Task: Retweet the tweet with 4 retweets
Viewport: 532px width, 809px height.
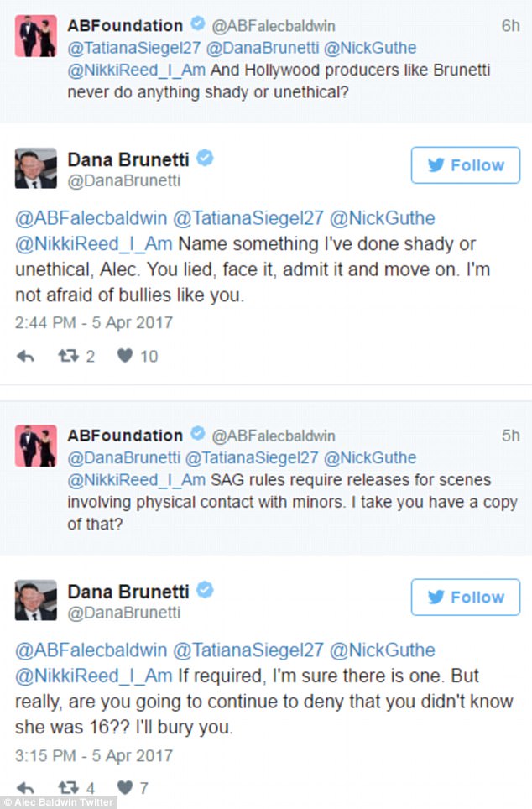Action: pyautogui.click(x=68, y=787)
